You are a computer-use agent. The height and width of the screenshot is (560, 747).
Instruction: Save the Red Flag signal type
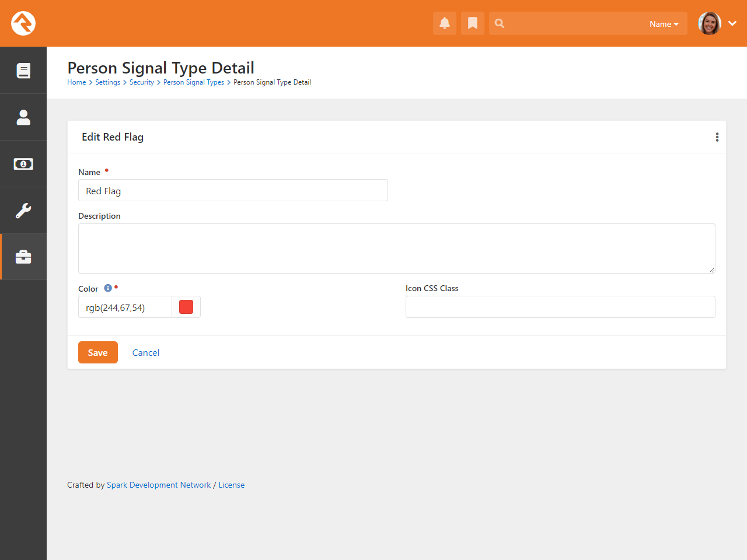pyautogui.click(x=98, y=352)
